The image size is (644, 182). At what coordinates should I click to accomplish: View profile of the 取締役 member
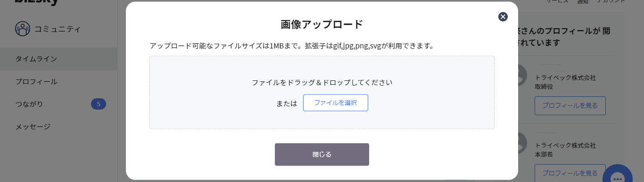point(570,106)
